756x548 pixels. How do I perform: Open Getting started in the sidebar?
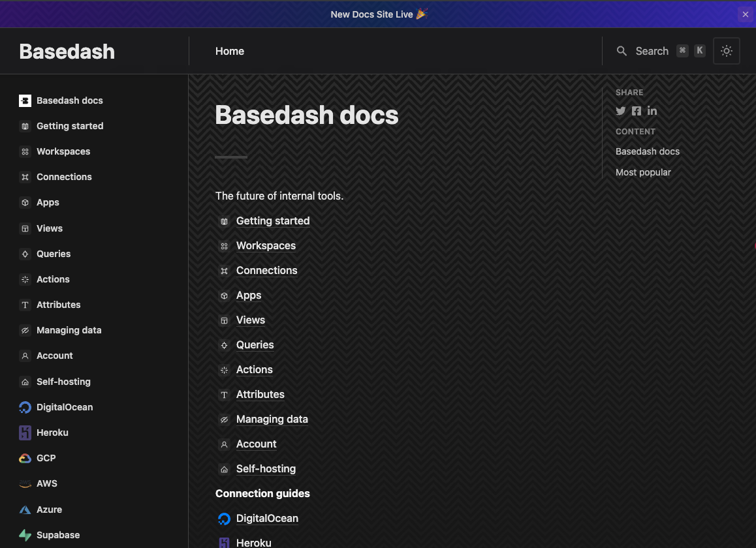70,126
